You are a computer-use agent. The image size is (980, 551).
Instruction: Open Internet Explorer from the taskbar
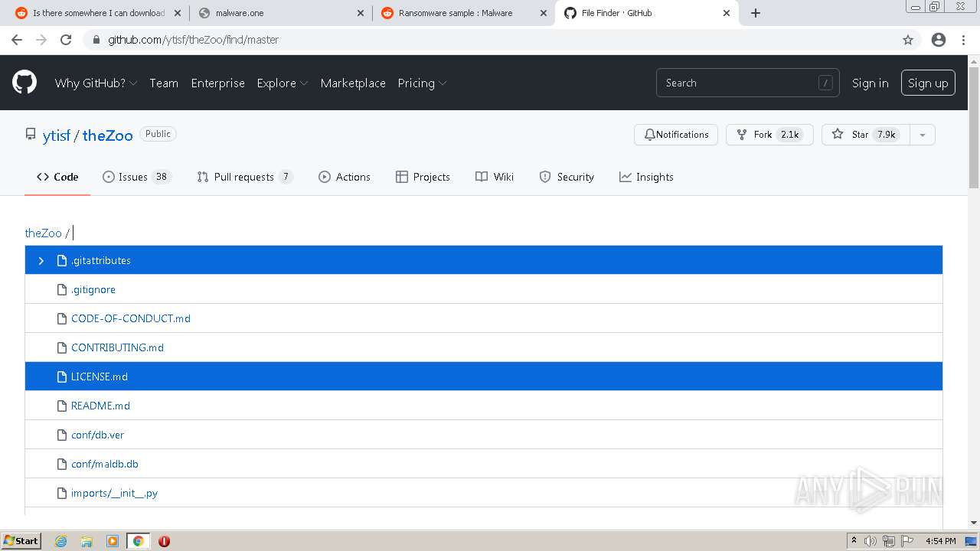[x=60, y=541]
